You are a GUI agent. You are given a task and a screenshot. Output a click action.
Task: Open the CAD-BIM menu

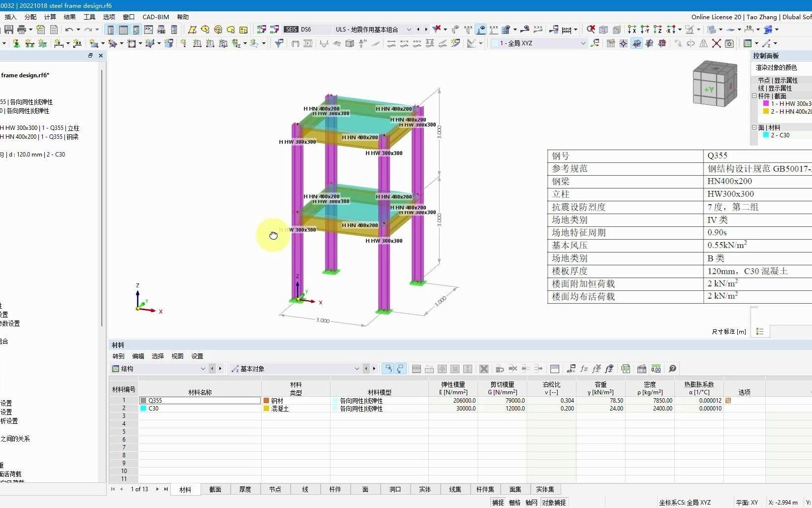pyautogui.click(x=155, y=17)
